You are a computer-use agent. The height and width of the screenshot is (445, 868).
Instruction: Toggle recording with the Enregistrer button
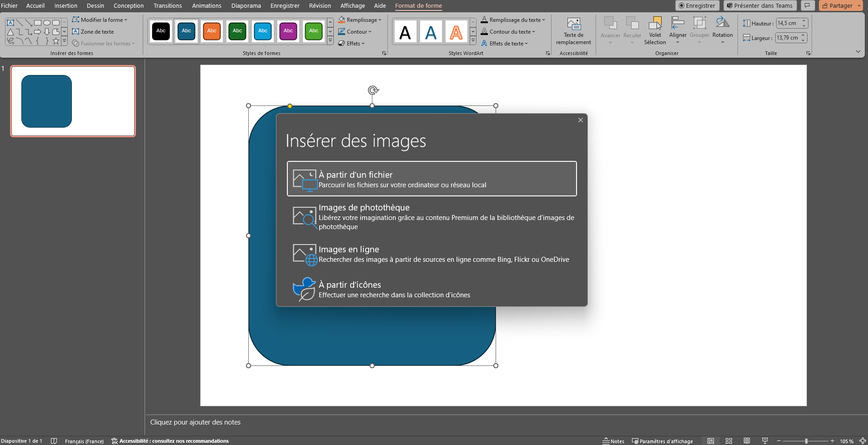click(x=697, y=5)
